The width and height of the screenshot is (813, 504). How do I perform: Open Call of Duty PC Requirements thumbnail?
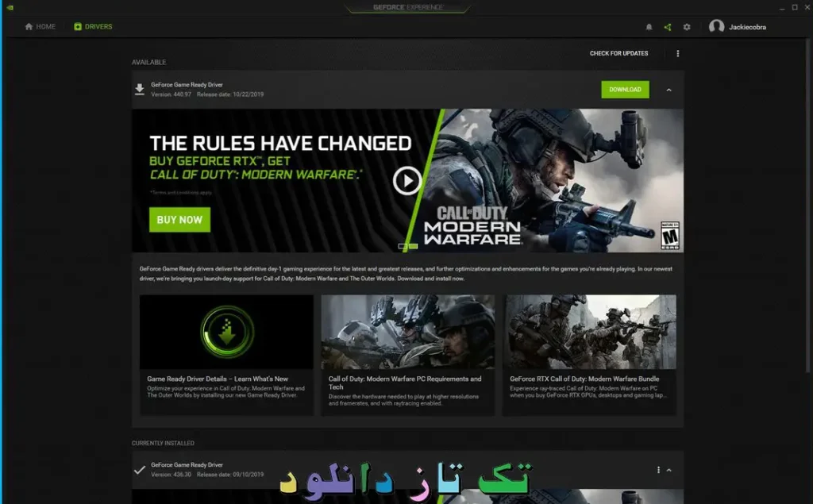pos(407,332)
